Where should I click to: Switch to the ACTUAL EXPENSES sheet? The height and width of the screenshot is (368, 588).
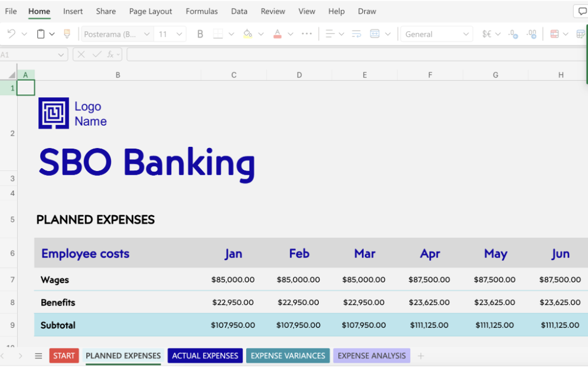[x=205, y=356]
